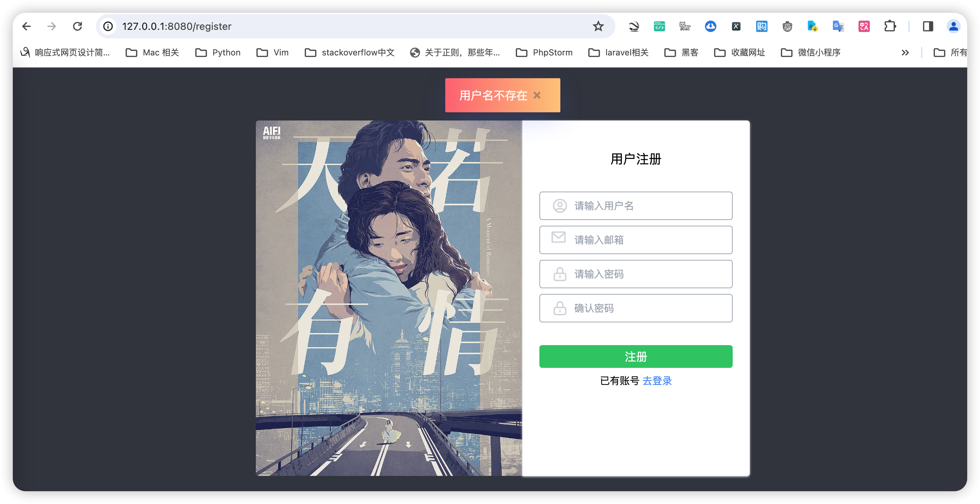
Task: Open the Tampermonkey monkey extension icon
Action: (787, 26)
